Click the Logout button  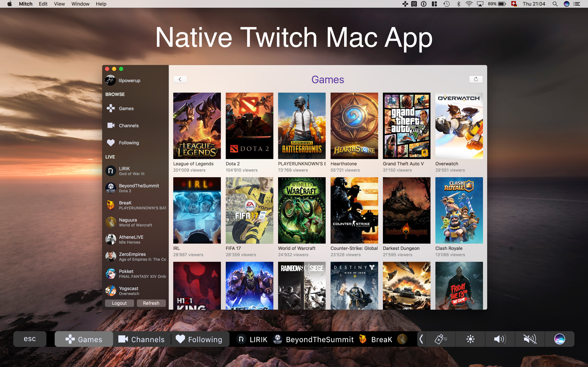pyautogui.click(x=119, y=303)
